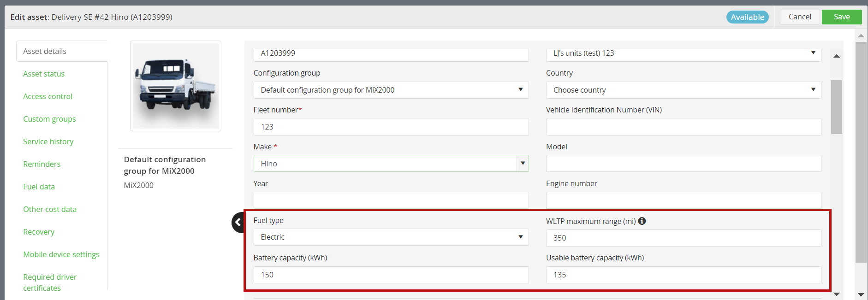Click the page scrollbar up arrow

click(861, 35)
